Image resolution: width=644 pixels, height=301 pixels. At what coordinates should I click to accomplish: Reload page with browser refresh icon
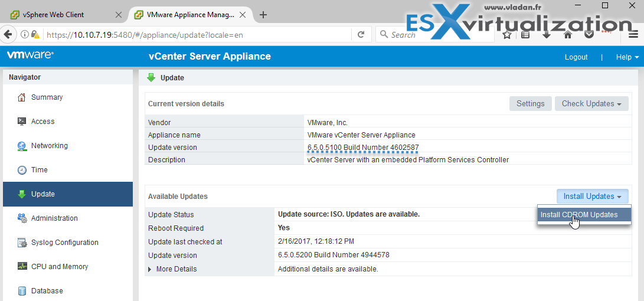(x=361, y=35)
